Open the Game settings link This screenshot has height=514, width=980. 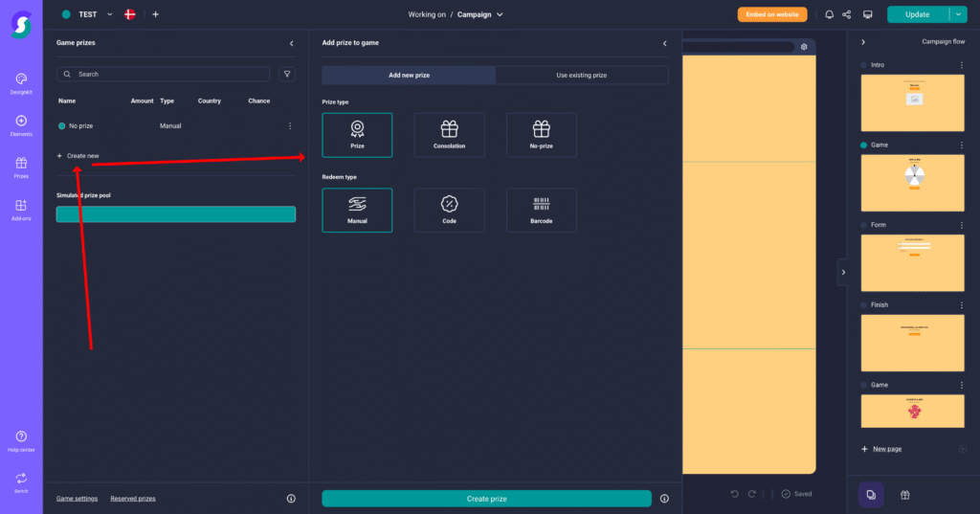(x=77, y=499)
